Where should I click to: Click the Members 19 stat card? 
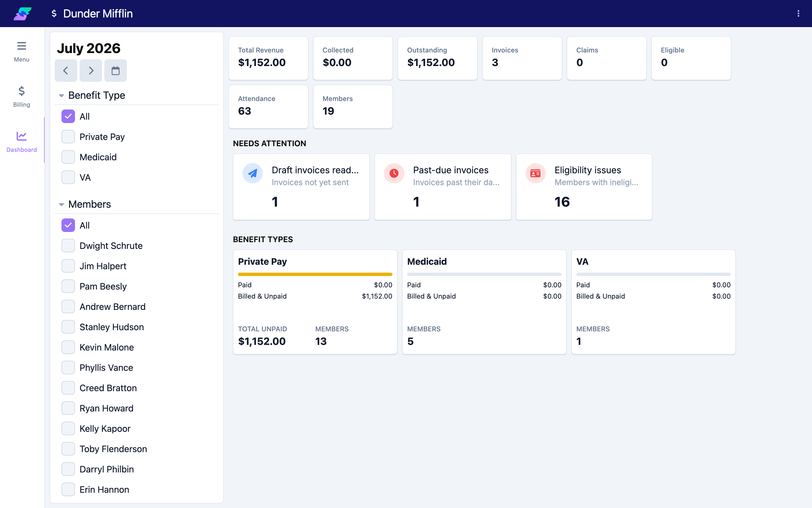point(353,106)
